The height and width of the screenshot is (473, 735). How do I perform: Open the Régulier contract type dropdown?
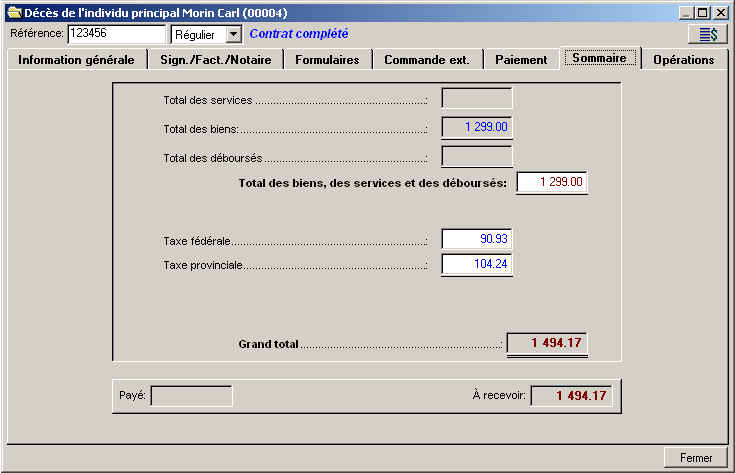click(x=233, y=35)
